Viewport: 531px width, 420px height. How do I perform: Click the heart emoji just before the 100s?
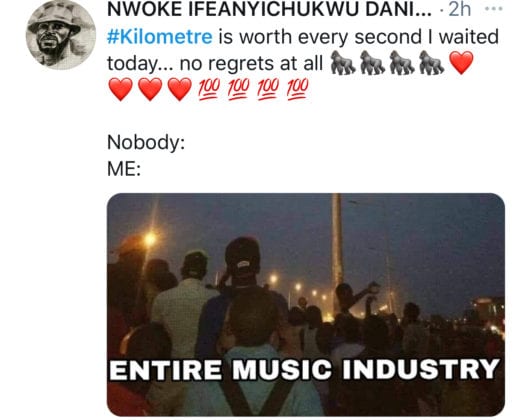[180, 89]
